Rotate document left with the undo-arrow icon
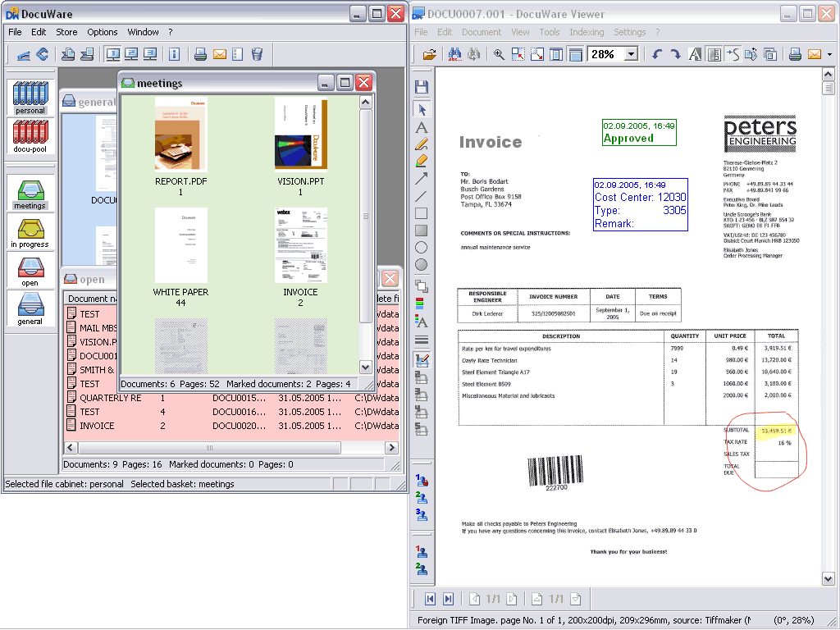This screenshot has height=630, width=840. pos(657,54)
